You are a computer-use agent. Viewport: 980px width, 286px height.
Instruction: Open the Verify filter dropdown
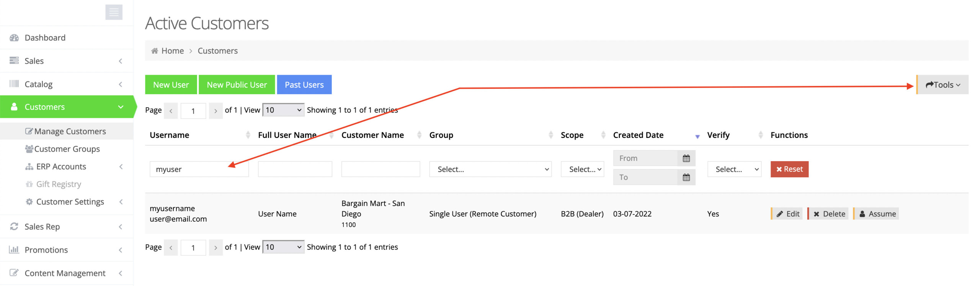(733, 169)
